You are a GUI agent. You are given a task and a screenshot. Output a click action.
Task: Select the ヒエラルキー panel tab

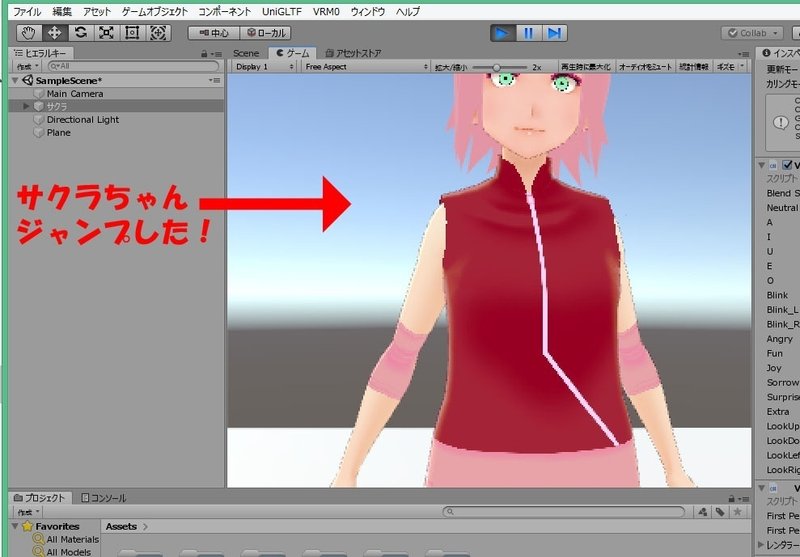pos(41,53)
